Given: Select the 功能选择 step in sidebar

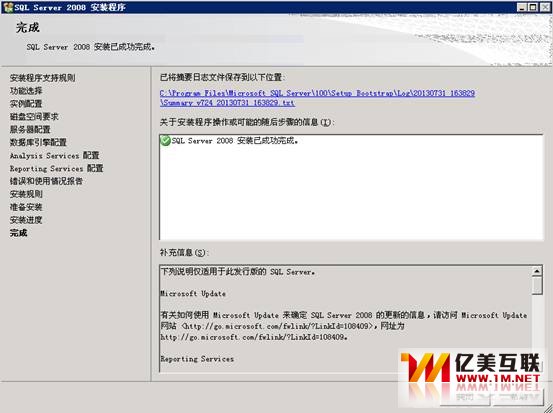Looking at the screenshot, I should click(x=26, y=91).
